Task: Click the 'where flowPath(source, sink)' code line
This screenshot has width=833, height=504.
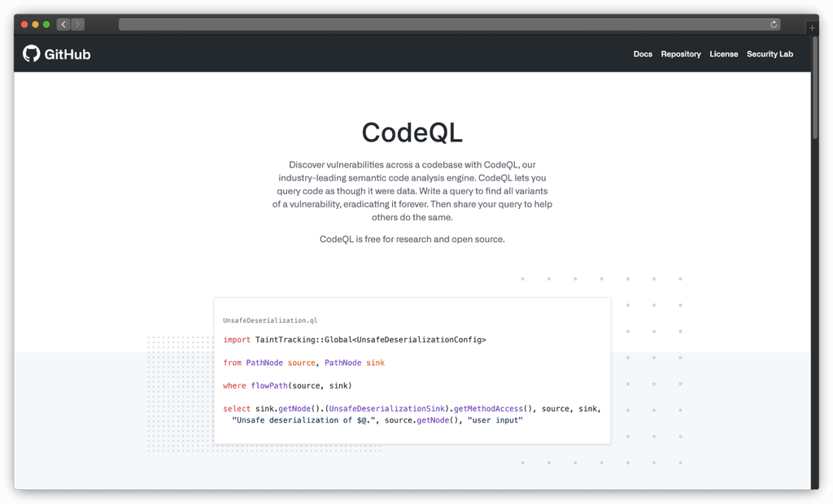Action: 287,385
